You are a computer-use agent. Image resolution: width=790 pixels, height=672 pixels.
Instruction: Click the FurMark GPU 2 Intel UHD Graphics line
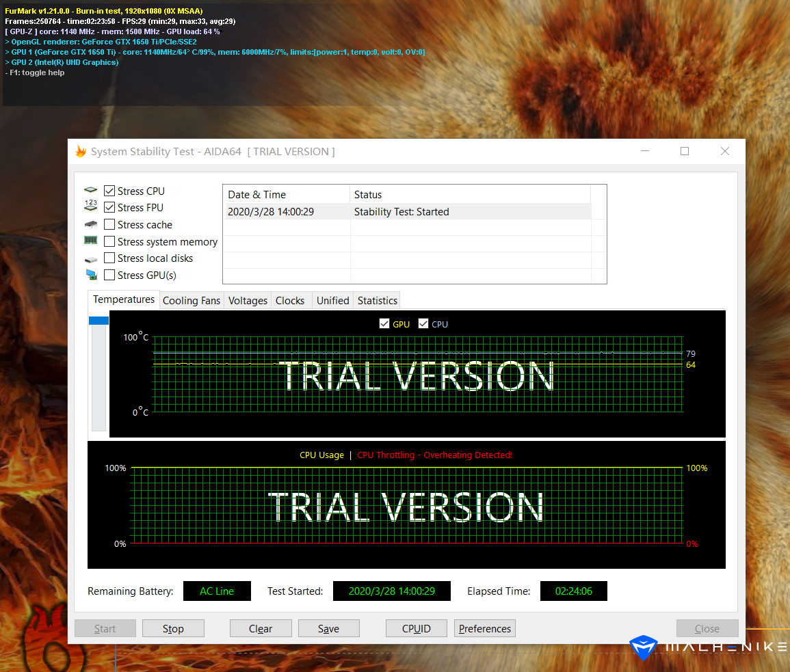[62, 62]
